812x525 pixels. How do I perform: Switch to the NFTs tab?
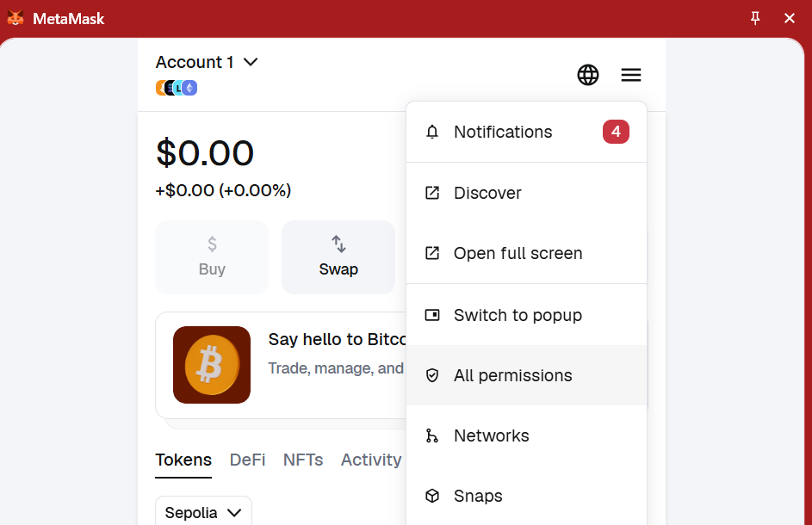point(303,460)
